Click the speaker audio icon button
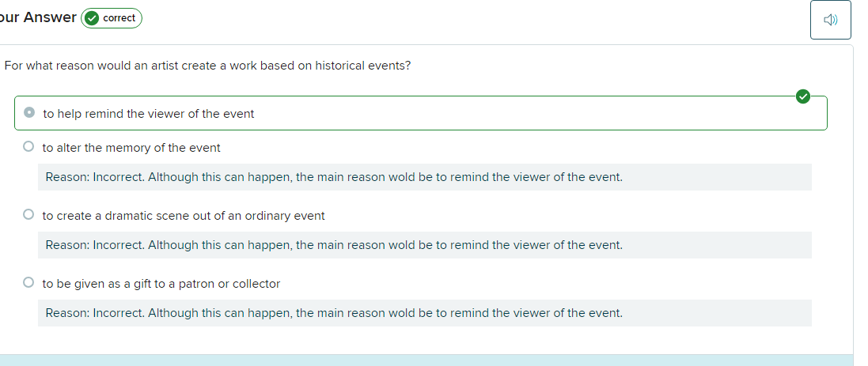Image resolution: width=868 pixels, height=366 pixels. [830, 20]
